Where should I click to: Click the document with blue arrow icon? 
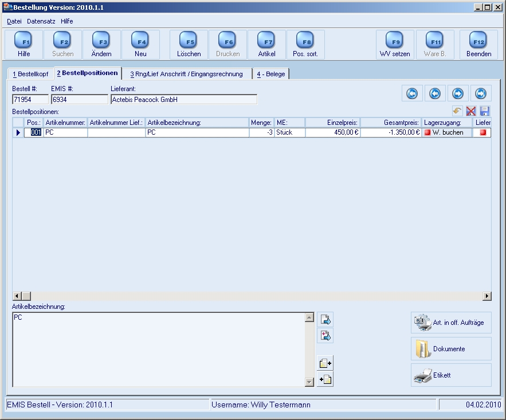pyautogui.click(x=325, y=320)
